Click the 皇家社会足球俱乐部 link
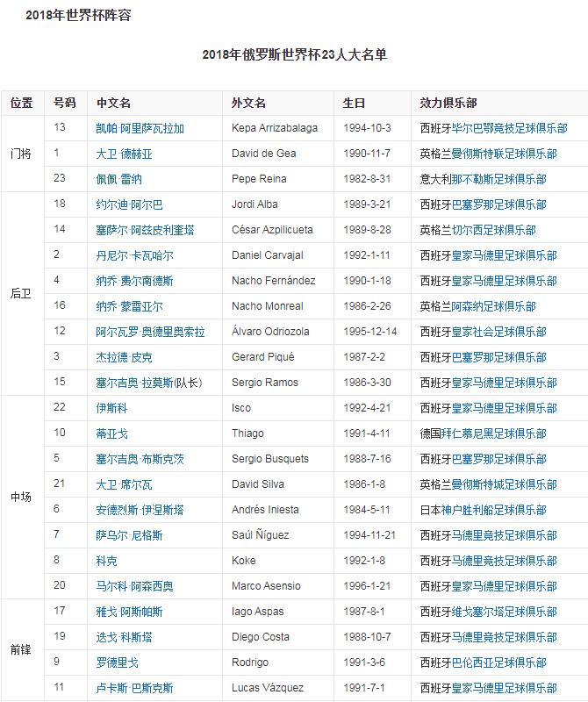This screenshot has height=702, width=588. tap(498, 333)
